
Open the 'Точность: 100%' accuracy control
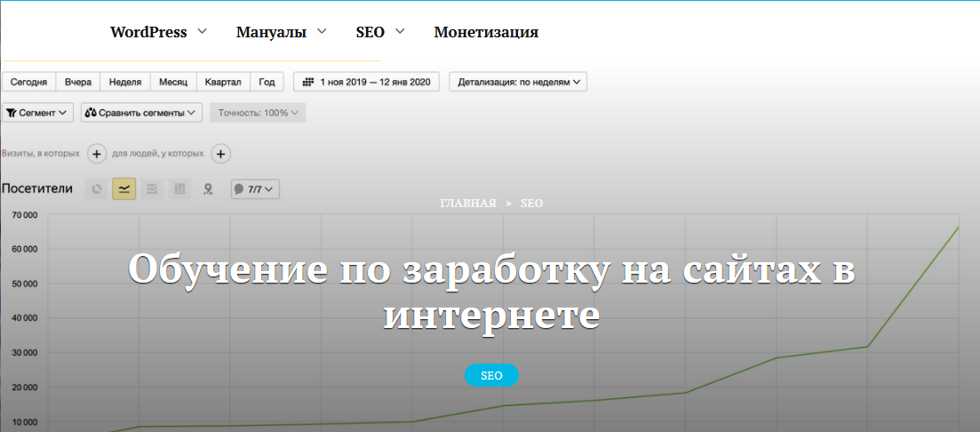258,113
